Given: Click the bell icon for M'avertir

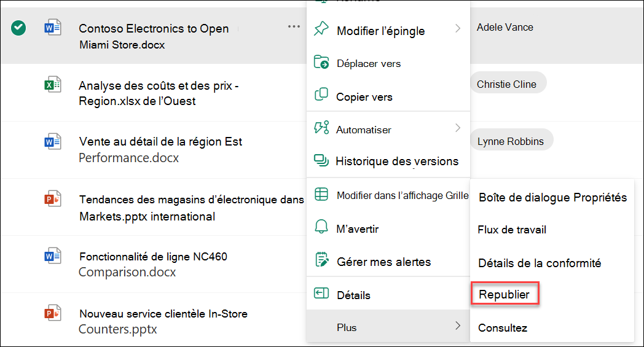Looking at the screenshot, I should pos(321,226).
